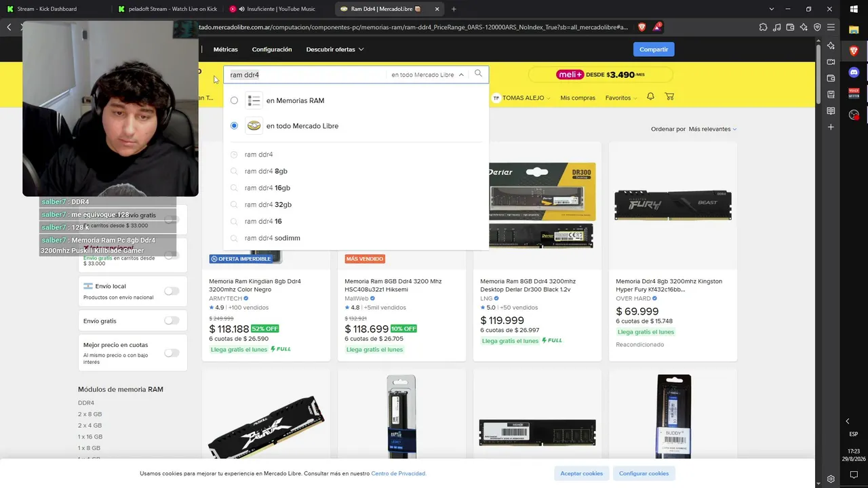This screenshot has height=488, width=868.
Task: Expand the TOMAS ALEJO account menu
Action: pos(521,98)
